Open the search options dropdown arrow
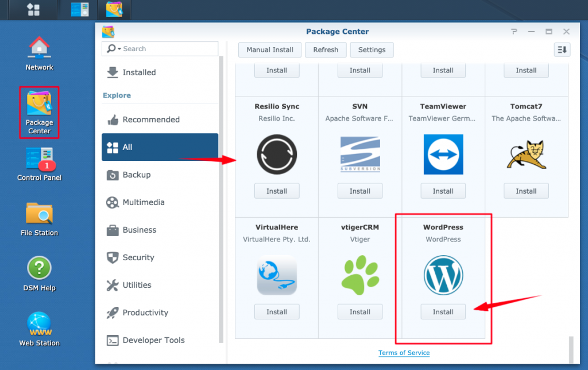Image resolution: width=588 pixels, height=370 pixels. pyautogui.click(x=119, y=49)
